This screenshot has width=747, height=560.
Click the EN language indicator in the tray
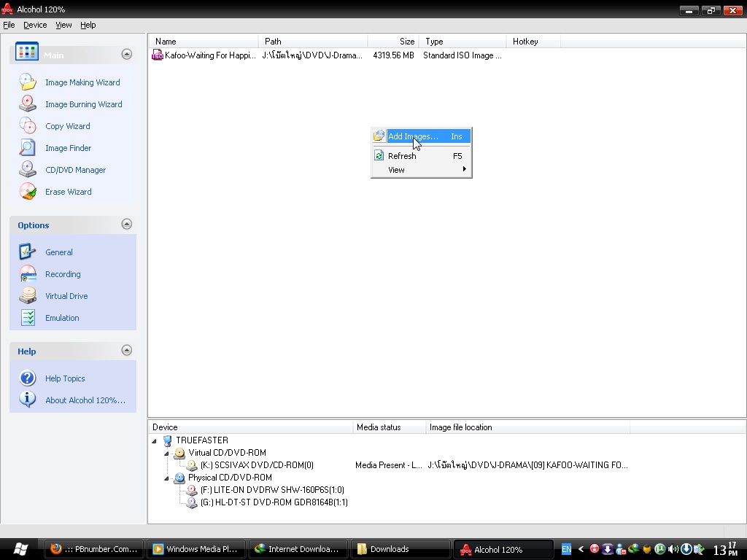click(566, 549)
